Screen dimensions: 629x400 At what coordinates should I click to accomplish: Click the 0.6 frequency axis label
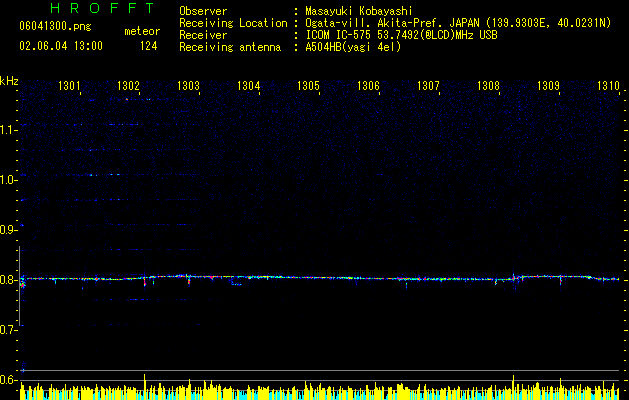(x=8, y=380)
